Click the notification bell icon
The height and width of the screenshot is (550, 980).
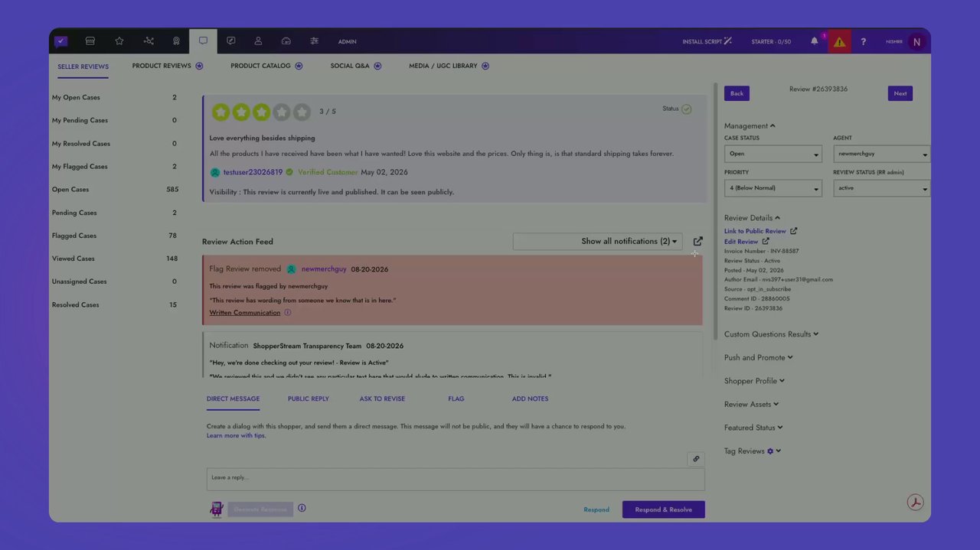(x=815, y=41)
